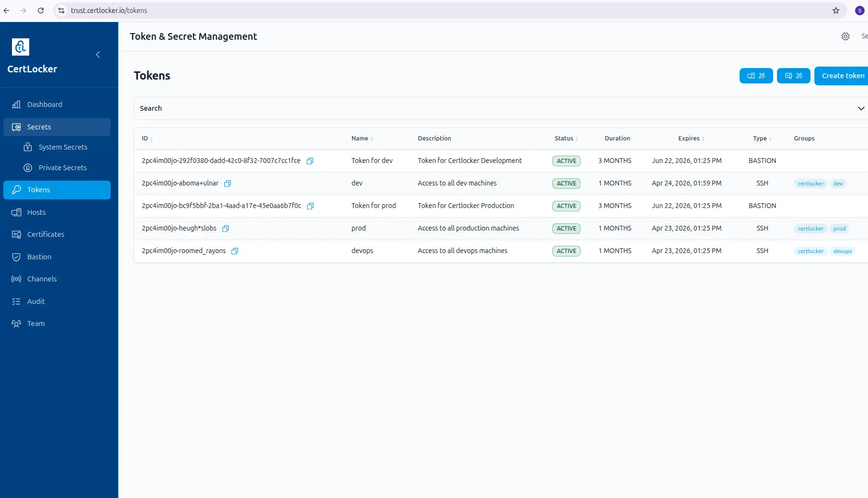Click ACTIVE badge in devops row
Viewport: 868px width, 498px height.
[566, 251]
